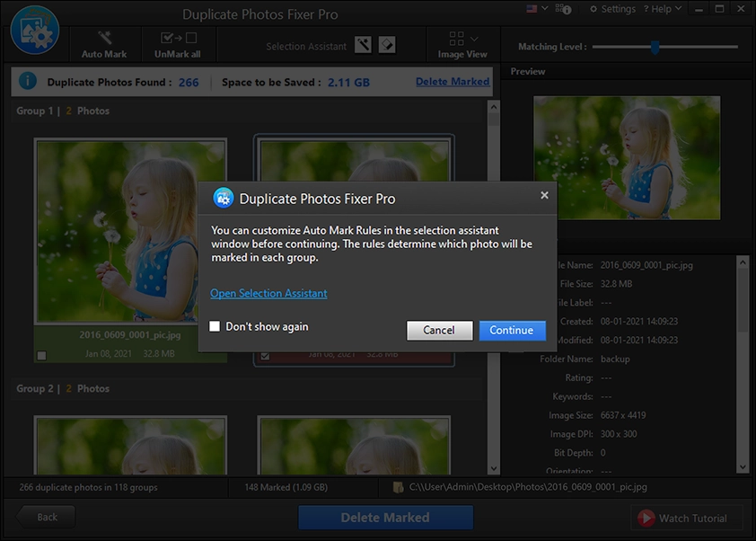Uncheck the marked second photo in Group 1
This screenshot has height=541, width=756.
[265, 356]
